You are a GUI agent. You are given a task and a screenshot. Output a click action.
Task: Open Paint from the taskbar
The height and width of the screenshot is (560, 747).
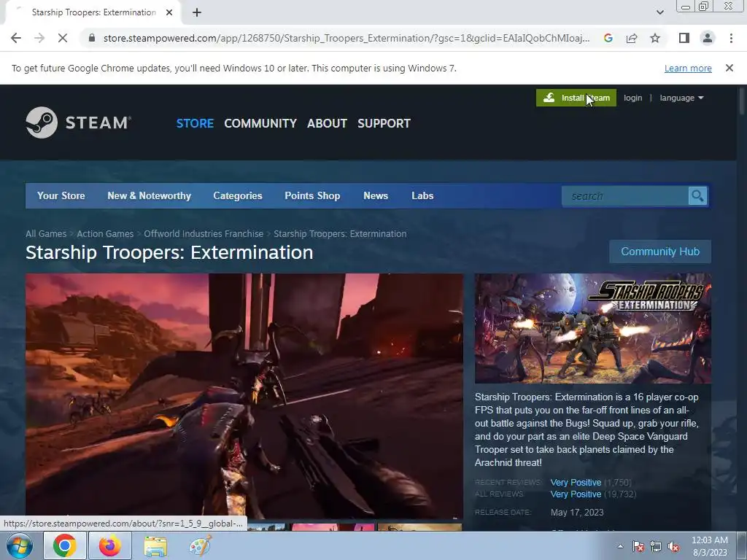click(200, 545)
